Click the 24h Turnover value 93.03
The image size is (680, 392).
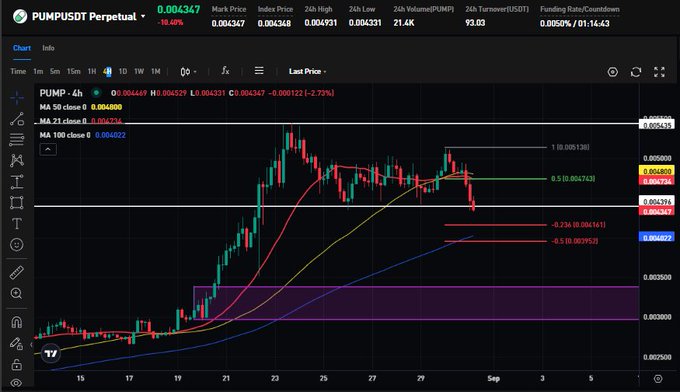[475, 23]
